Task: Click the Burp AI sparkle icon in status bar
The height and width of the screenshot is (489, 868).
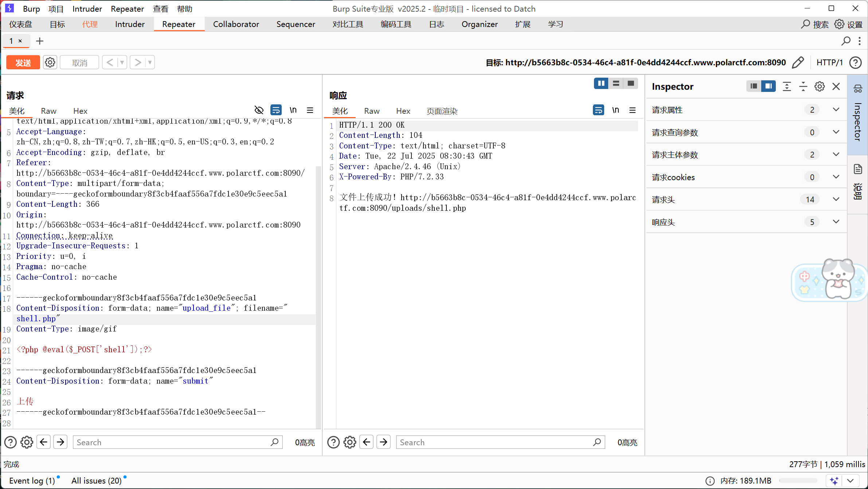Action: coord(834,481)
